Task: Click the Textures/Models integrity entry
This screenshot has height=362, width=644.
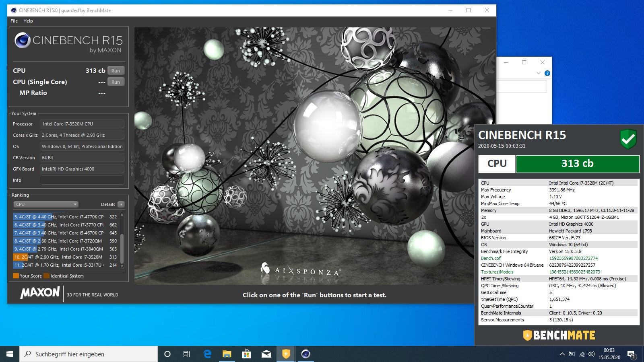Action: (559, 272)
